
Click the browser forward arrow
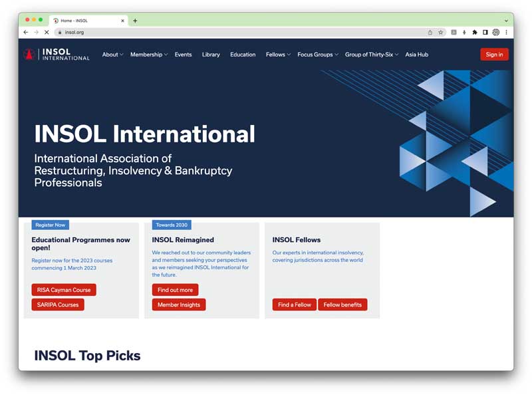click(x=37, y=32)
